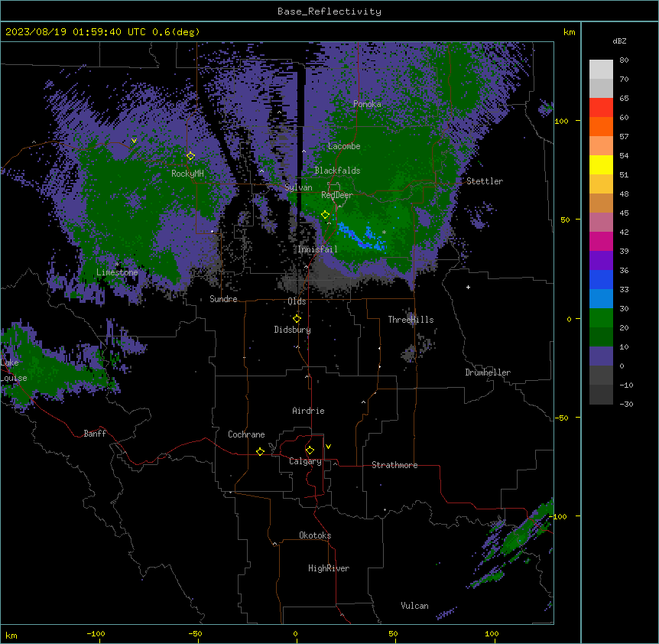The image size is (659, 644).
Task: Choose the darkest gray -10 to -30 swatch
Action: coord(601,395)
